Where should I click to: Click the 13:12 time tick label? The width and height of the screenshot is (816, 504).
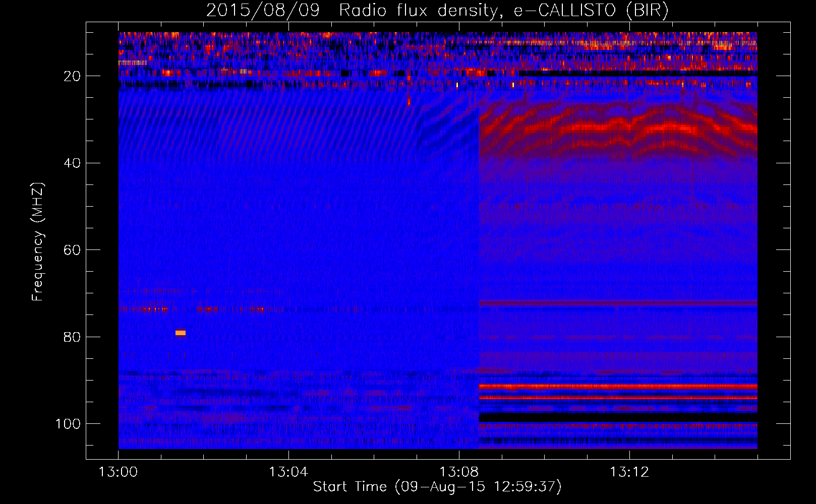point(629,472)
